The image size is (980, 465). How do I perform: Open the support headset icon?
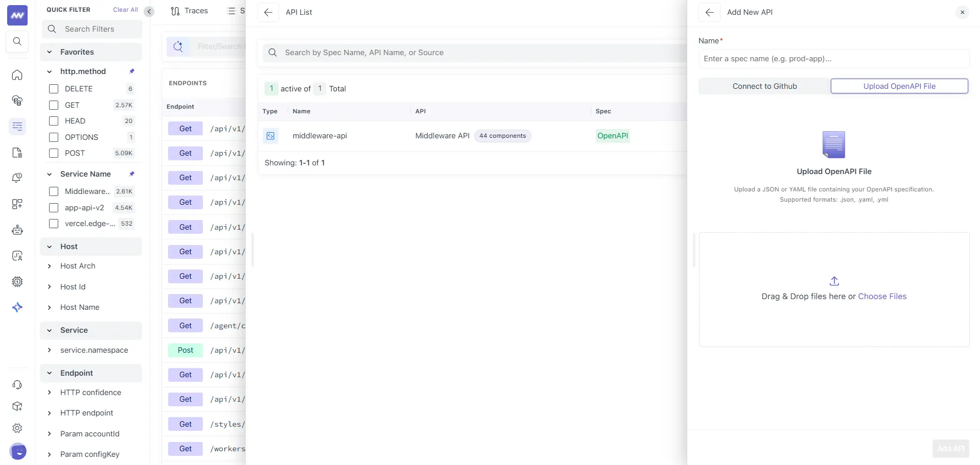coord(17,384)
